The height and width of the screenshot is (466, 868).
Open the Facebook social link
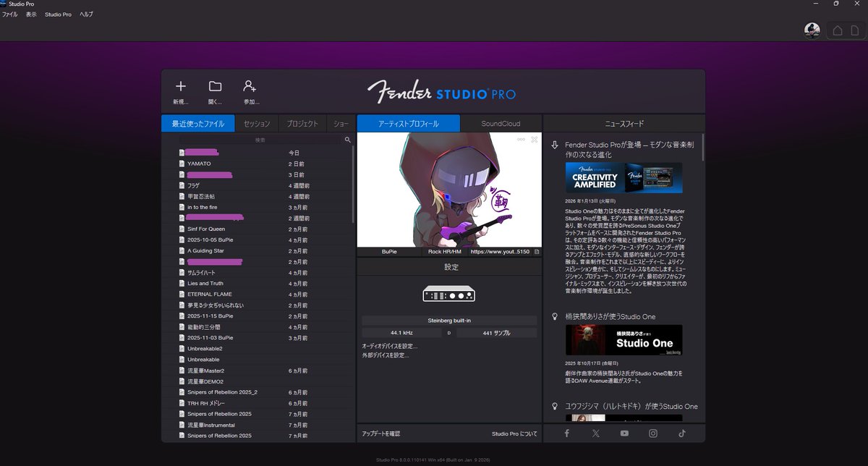point(566,433)
